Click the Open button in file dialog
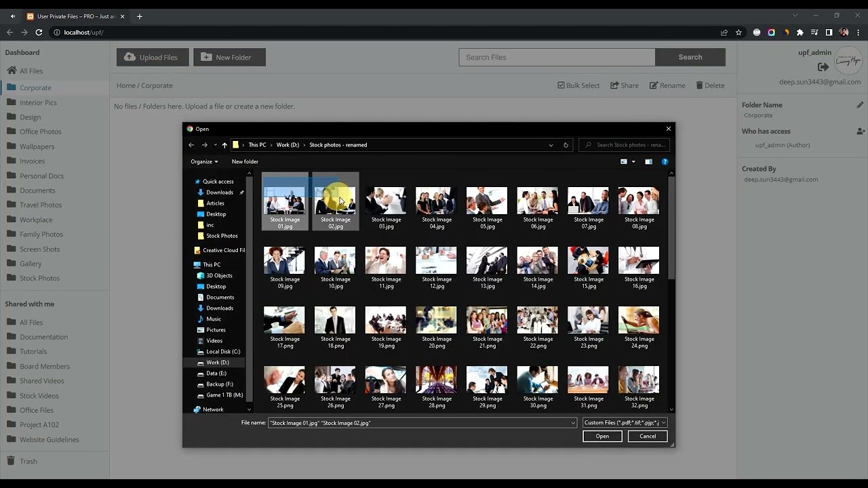This screenshot has width=868, height=488. [x=602, y=436]
